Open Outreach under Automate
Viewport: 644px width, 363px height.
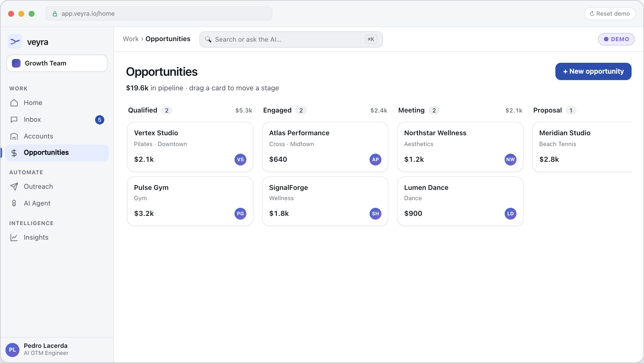point(57,187)
